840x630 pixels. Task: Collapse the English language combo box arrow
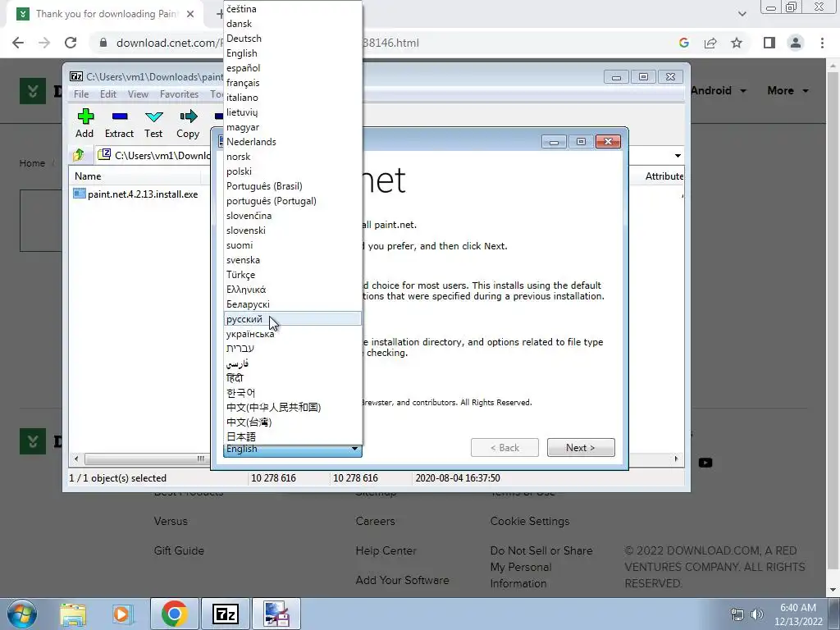354,450
